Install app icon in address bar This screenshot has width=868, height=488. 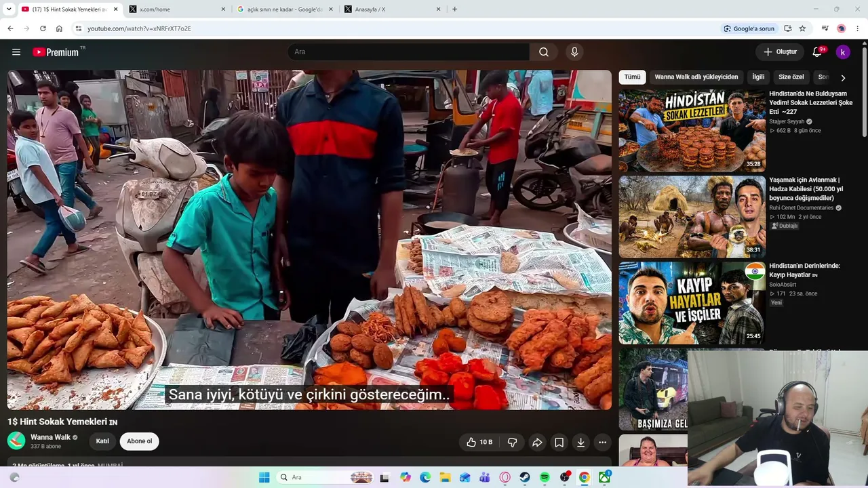tap(787, 28)
